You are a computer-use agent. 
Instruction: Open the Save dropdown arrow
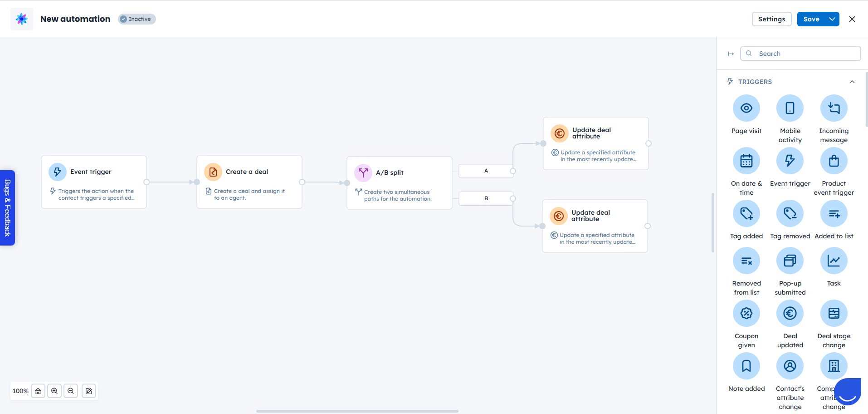(832, 19)
